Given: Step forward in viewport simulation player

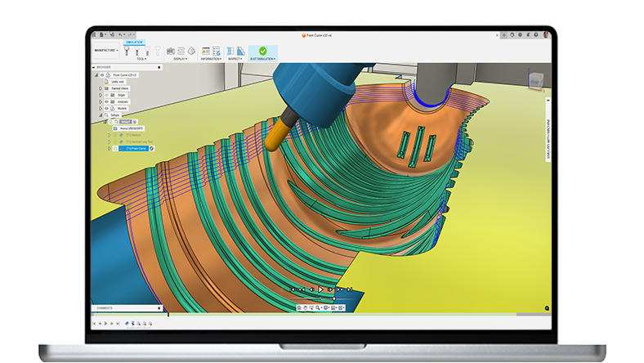Looking at the screenshot, I should pos(330,289).
